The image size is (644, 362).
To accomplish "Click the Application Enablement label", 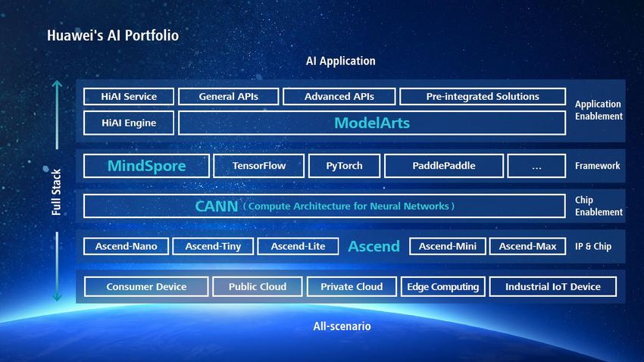I will pyautogui.click(x=599, y=110).
